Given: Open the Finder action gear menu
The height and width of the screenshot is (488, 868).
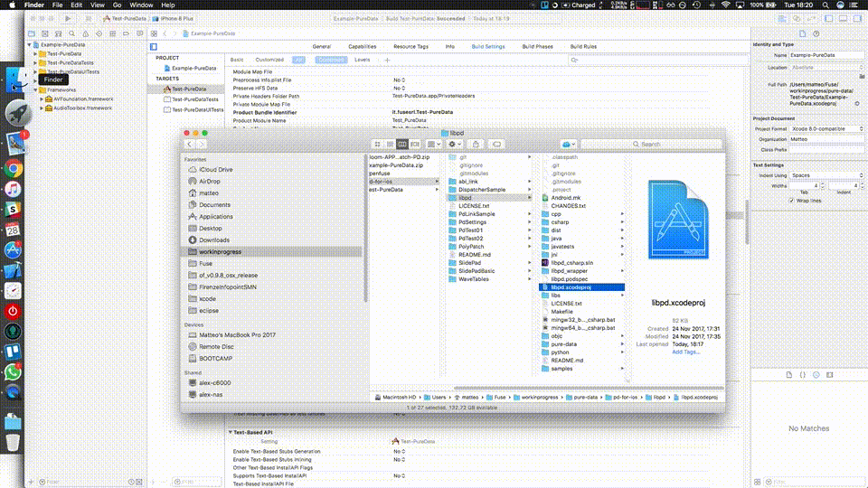Looking at the screenshot, I should (455, 144).
